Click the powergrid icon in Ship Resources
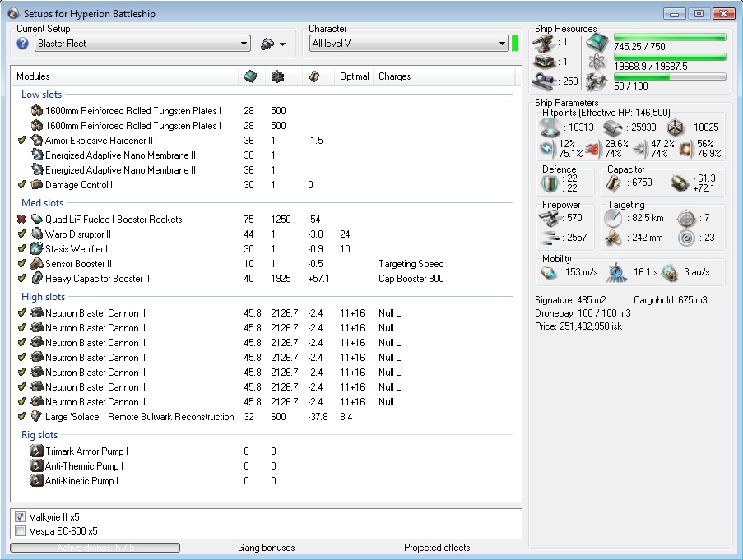The height and width of the screenshot is (560, 743). tap(597, 62)
